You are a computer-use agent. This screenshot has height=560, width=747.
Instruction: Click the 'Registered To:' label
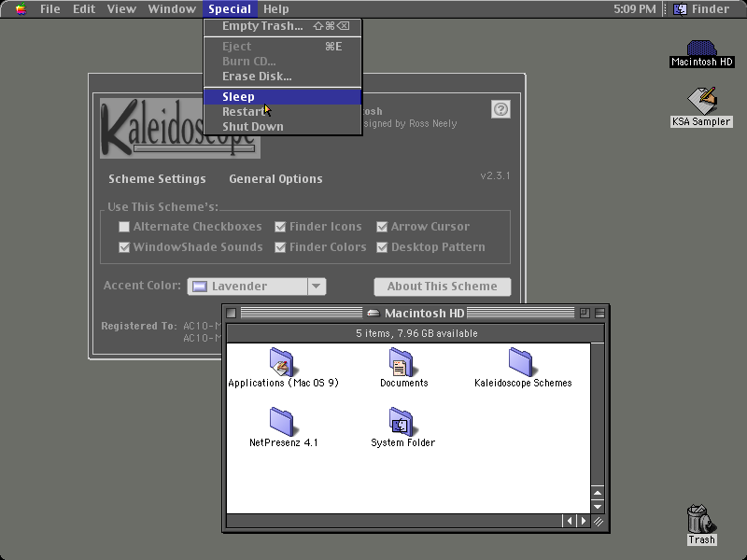pyautogui.click(x=138, y=326)
